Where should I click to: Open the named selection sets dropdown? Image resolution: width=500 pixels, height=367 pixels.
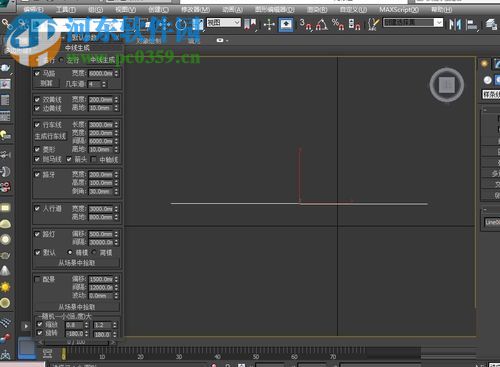[x=413, y=23]
